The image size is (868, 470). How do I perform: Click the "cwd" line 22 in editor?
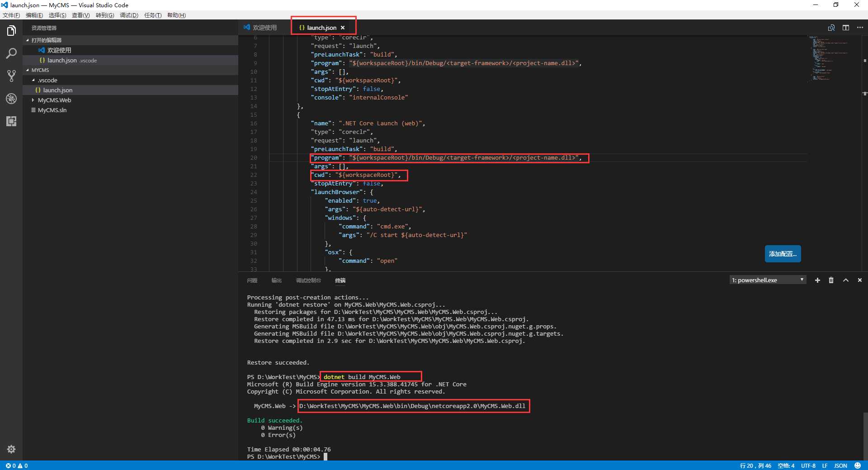pos(356,175)
